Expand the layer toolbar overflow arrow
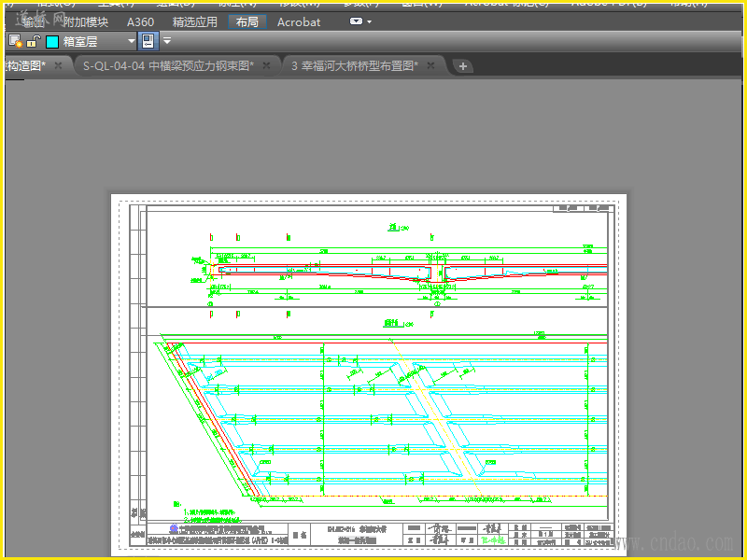747x560 pixels. (167, 41)
